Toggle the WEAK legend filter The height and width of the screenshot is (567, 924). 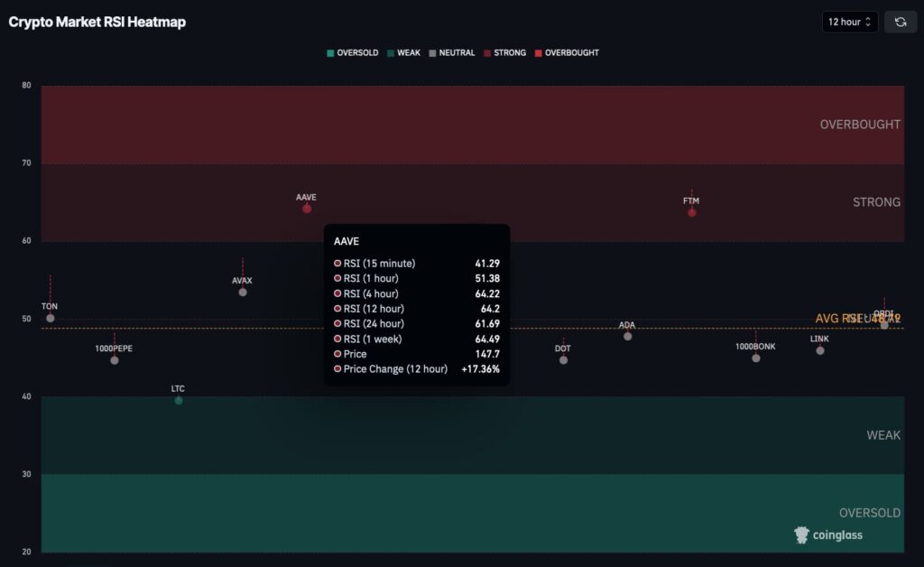pos(403,52)
